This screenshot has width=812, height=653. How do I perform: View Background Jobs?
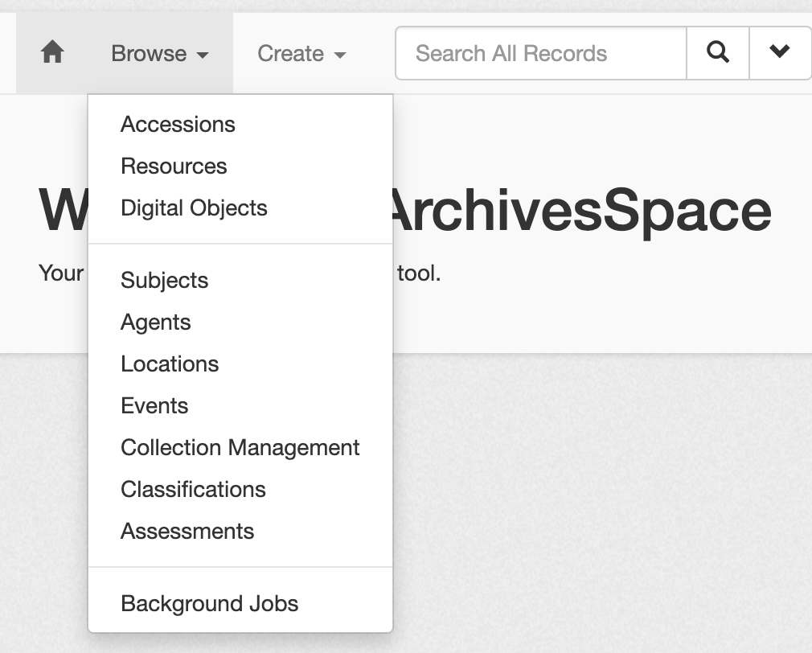click(x=209, y=603)
